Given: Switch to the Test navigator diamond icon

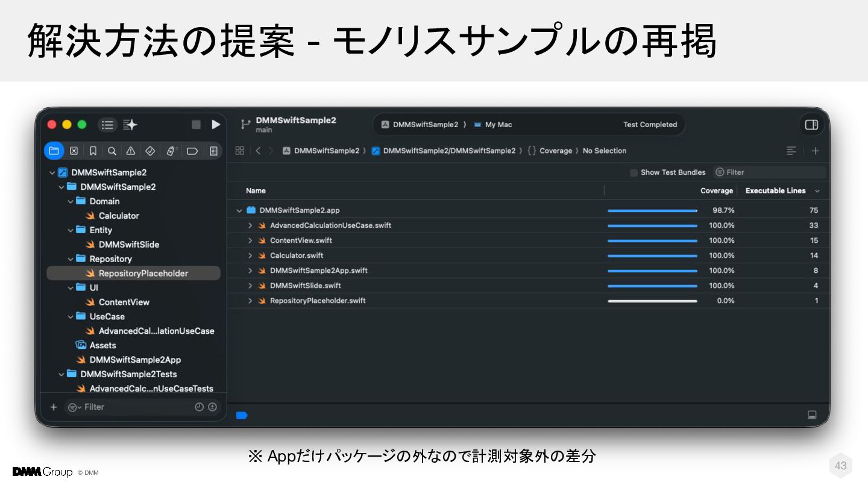Looking at the screenshot, I should click(151, 151).
